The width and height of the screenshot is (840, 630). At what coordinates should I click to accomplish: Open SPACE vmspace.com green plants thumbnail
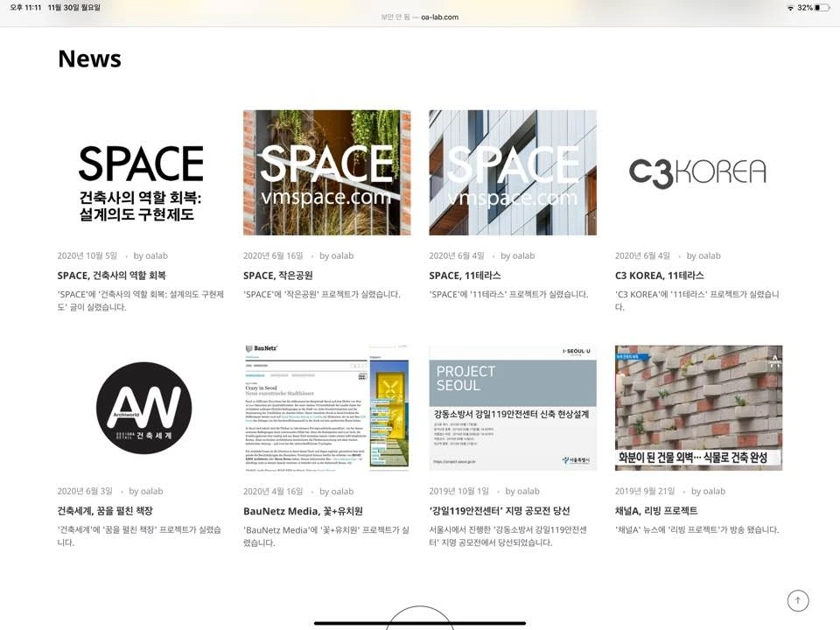coord(326,172)
